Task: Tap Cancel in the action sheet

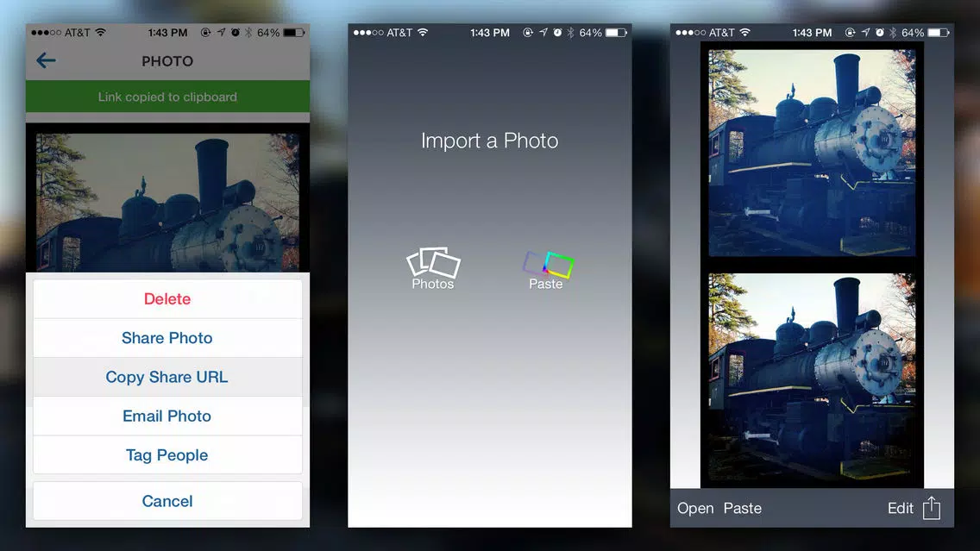Action: [167, 501]
